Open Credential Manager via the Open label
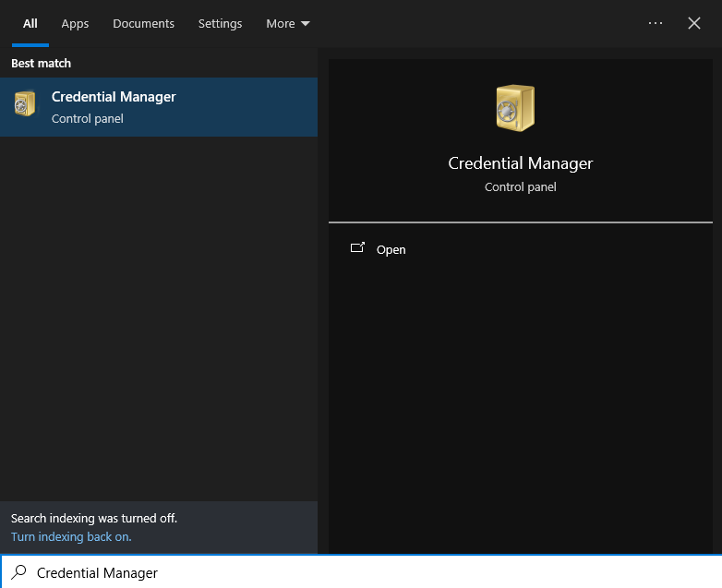The height and width of the screenshot is (588, 722). coord(391,250)
